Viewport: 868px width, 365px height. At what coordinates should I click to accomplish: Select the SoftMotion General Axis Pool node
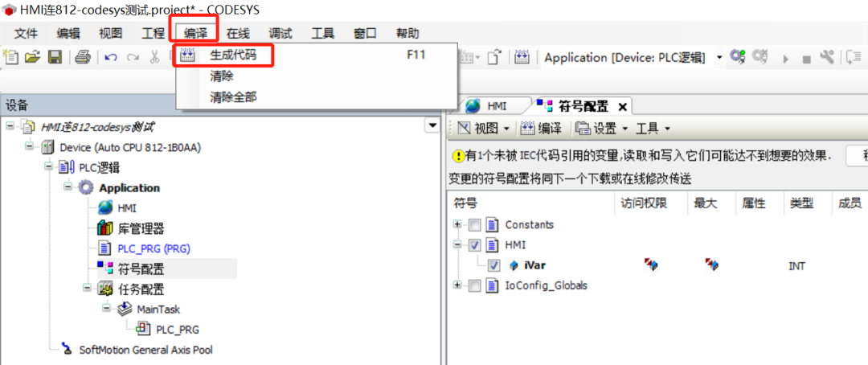tap(145, 350)
